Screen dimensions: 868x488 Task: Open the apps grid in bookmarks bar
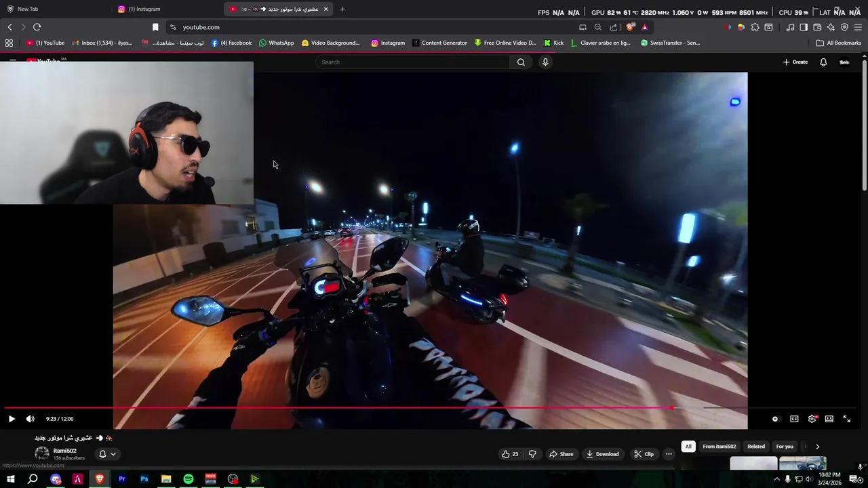tap(9, 43)
